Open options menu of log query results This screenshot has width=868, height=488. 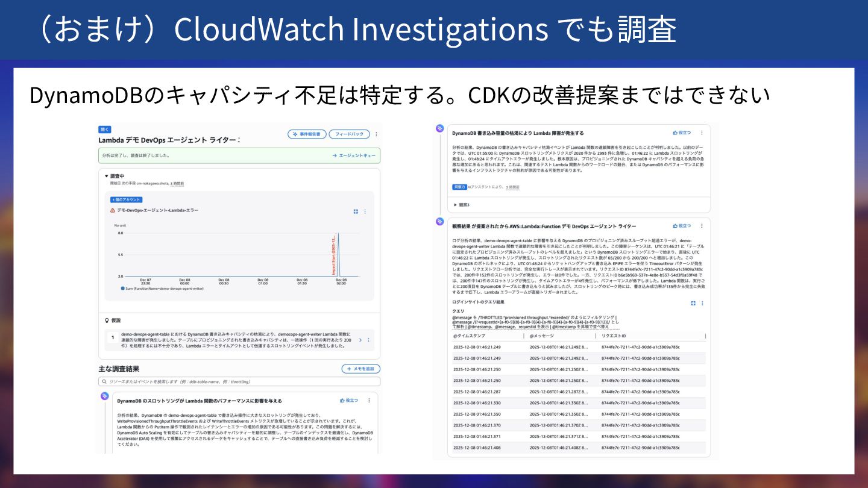click(x=702, y=303)
